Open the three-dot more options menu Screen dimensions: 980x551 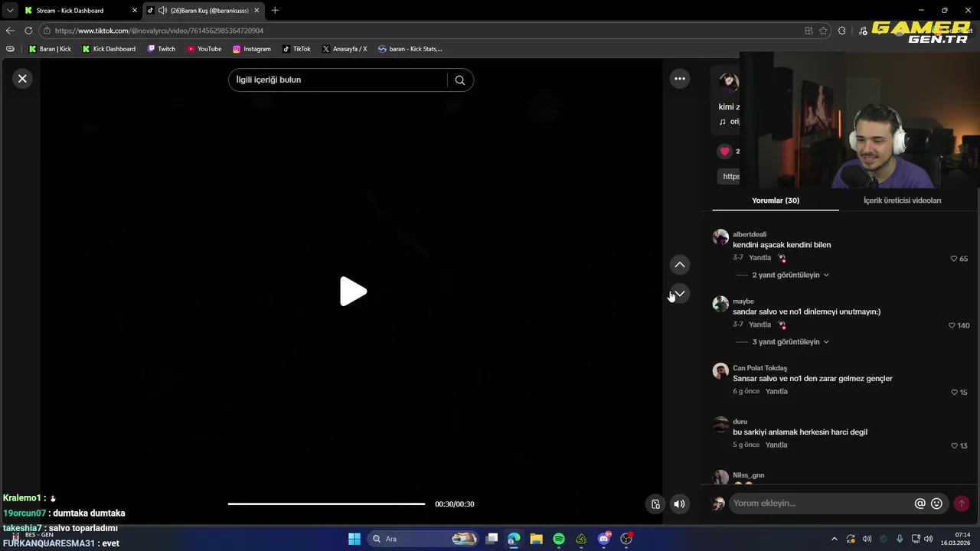[680, 79]
